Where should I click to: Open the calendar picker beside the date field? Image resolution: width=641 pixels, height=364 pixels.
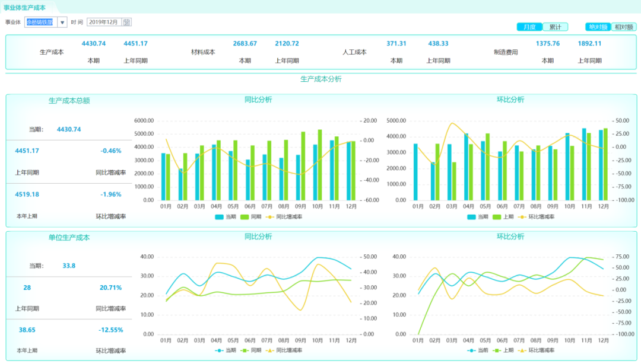(x=126, y=22)
